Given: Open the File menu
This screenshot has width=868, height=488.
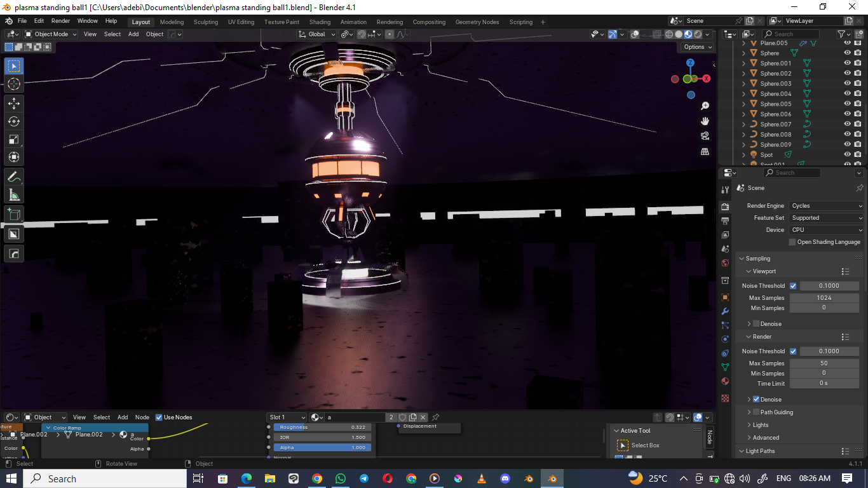Looking at the screenshot, I should coord(22,21).
